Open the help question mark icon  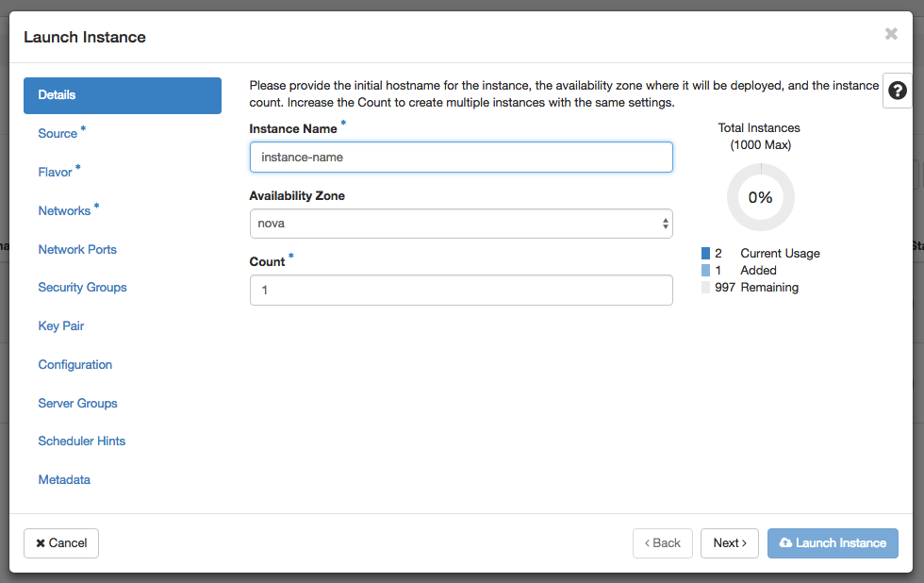tap(897, 91)
